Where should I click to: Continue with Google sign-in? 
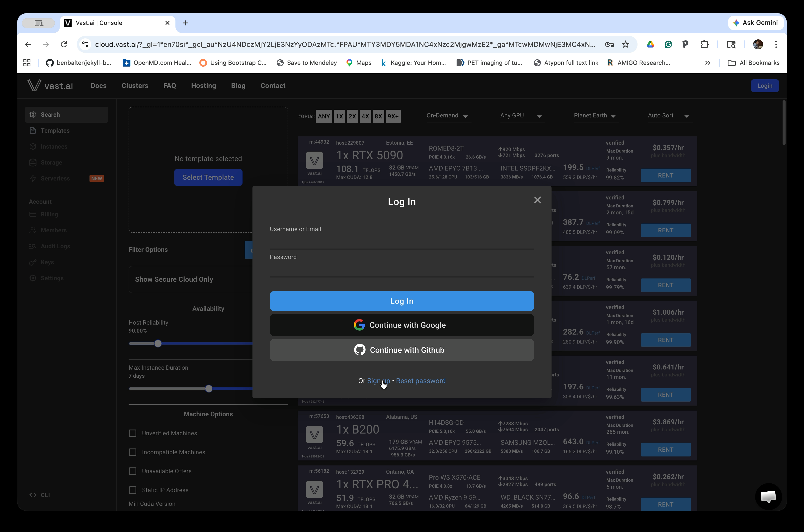[402, 325]
